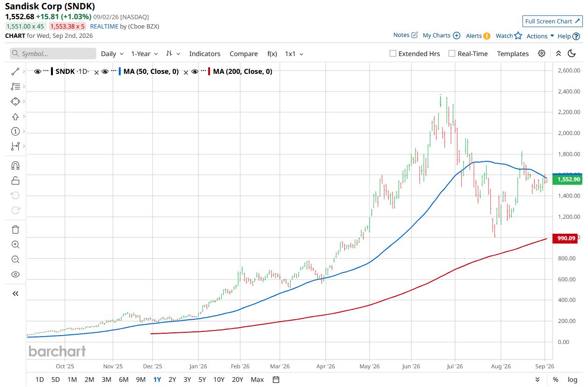Select the 6M time range

pos(123,380)
